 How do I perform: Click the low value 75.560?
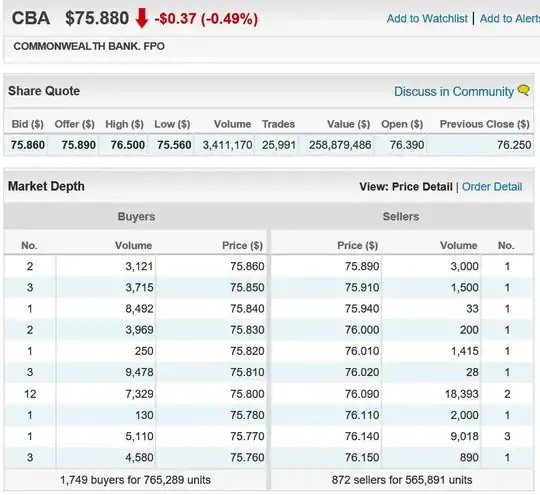tap(174, 145)
